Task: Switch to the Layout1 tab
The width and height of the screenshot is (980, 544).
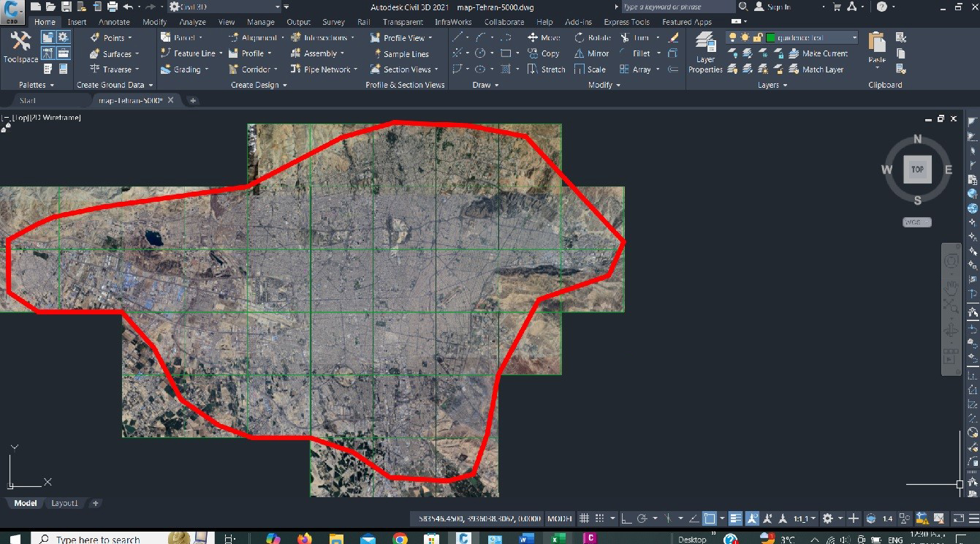Action: coord(64,503)
